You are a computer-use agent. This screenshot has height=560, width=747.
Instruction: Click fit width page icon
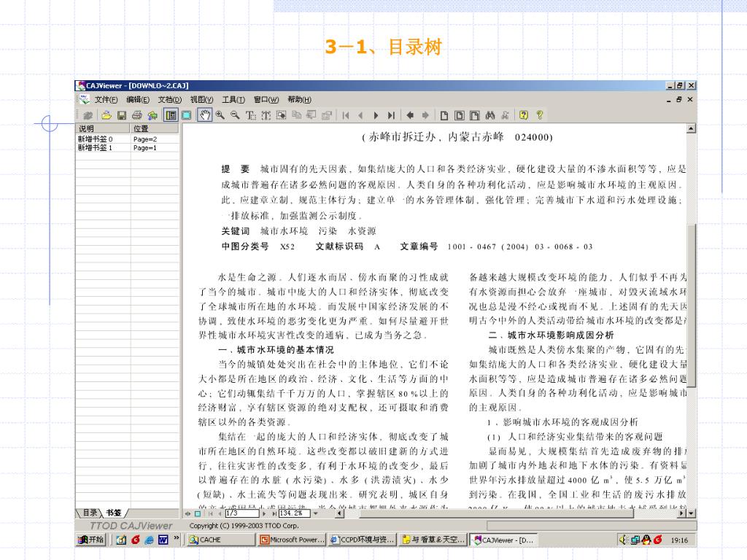(x=460, y=114)
